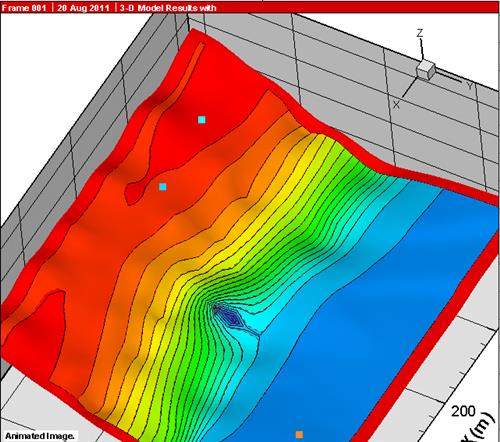
Task: Click the 'Animated Image.' label
Action: click(x=40, y=436)
